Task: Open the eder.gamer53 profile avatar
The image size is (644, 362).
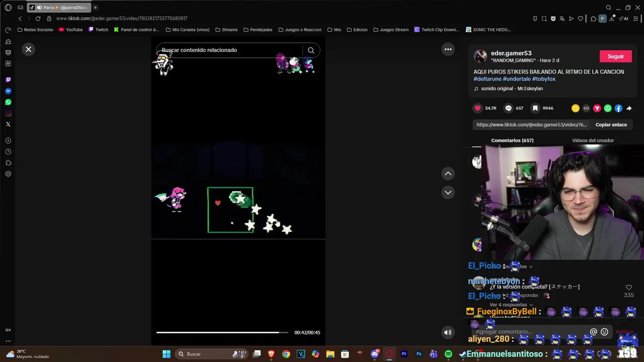Action: pyautogui.click(x=480, y=56)
